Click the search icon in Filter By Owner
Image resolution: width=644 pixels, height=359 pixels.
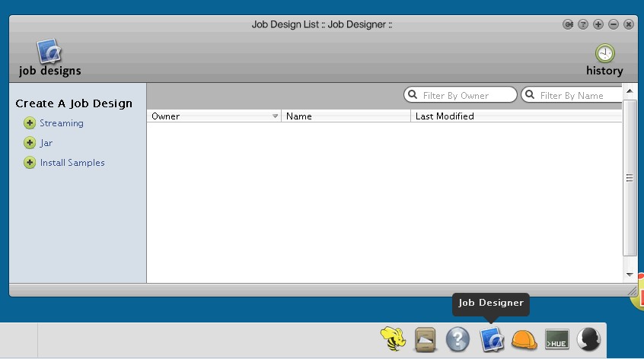pos(413,94)
